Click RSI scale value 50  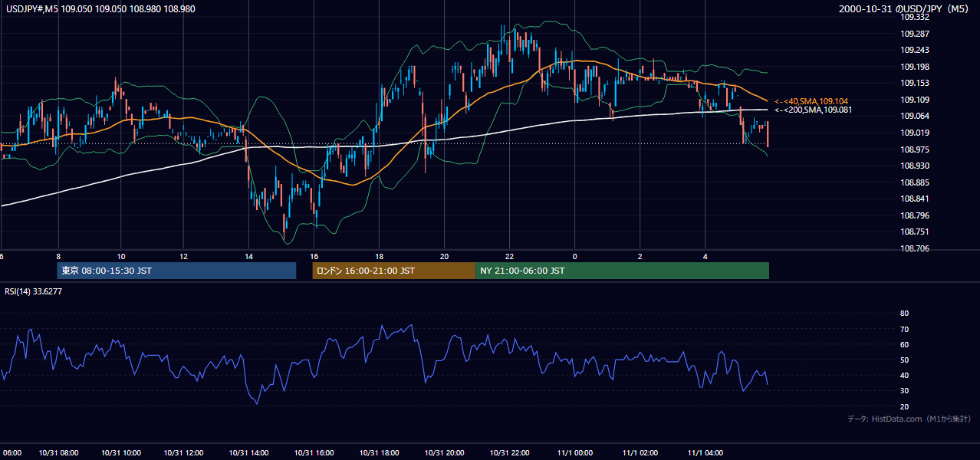[x=904, y=360]
